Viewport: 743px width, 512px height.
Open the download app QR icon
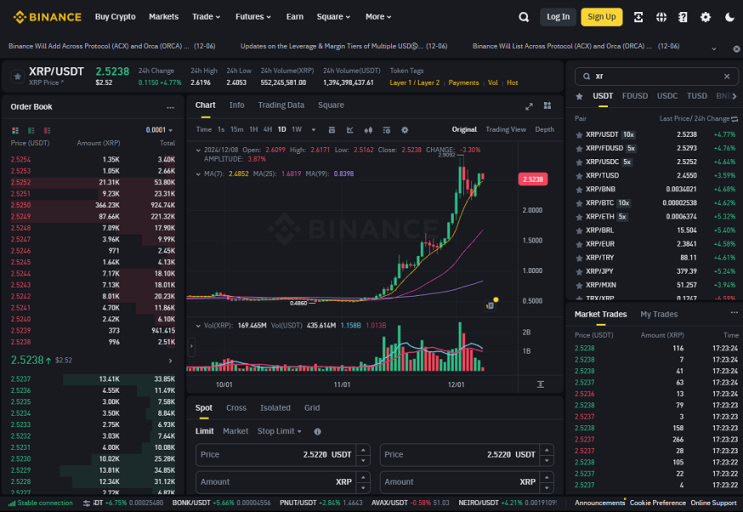click(638, 17)
